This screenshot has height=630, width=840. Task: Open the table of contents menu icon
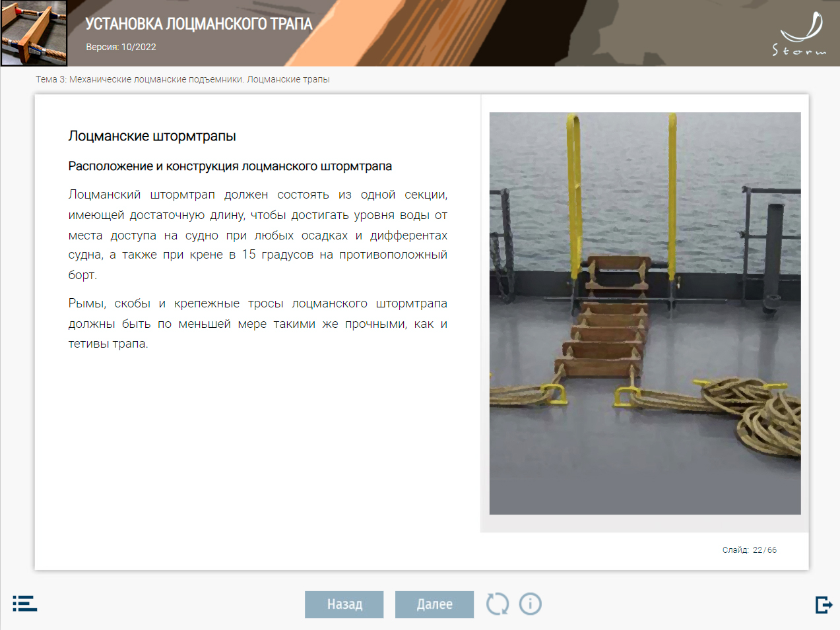click(x=25, y=604)
